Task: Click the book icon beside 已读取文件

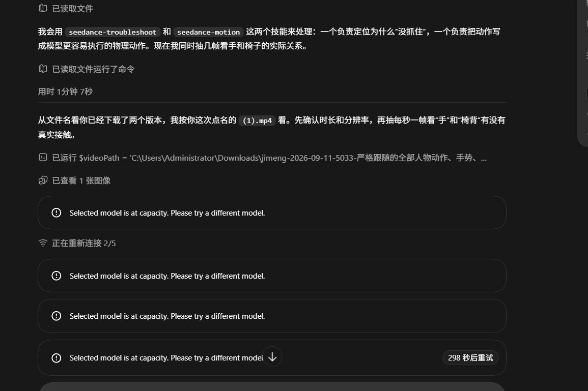Action: coord(43,8)
